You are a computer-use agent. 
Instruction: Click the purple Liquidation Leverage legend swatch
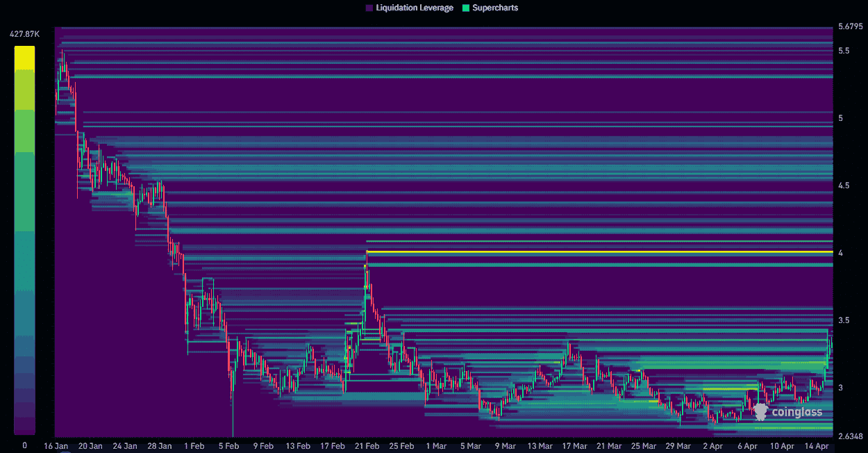pyautogui.click(x=369, y=8)
